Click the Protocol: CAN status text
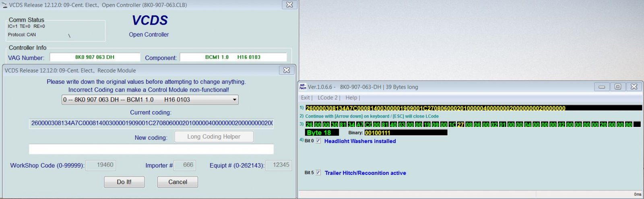 [x=22, y=35]
